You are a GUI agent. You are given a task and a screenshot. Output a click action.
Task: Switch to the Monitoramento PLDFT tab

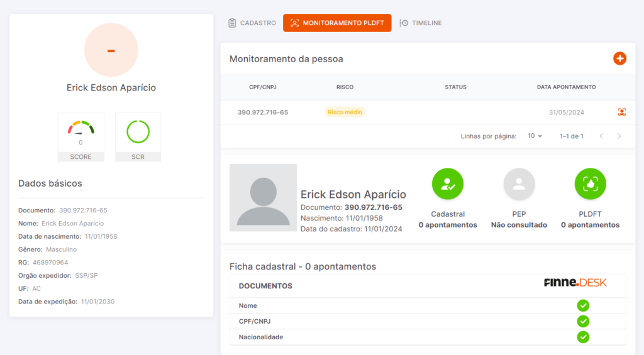(337, 23)
